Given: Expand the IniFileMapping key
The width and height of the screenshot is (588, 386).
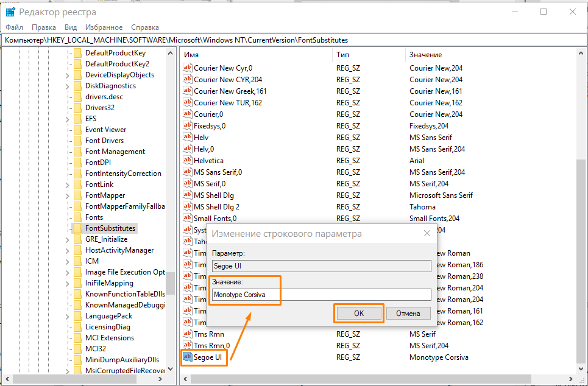Looking at the screenshot, I should tap(68, 284).
